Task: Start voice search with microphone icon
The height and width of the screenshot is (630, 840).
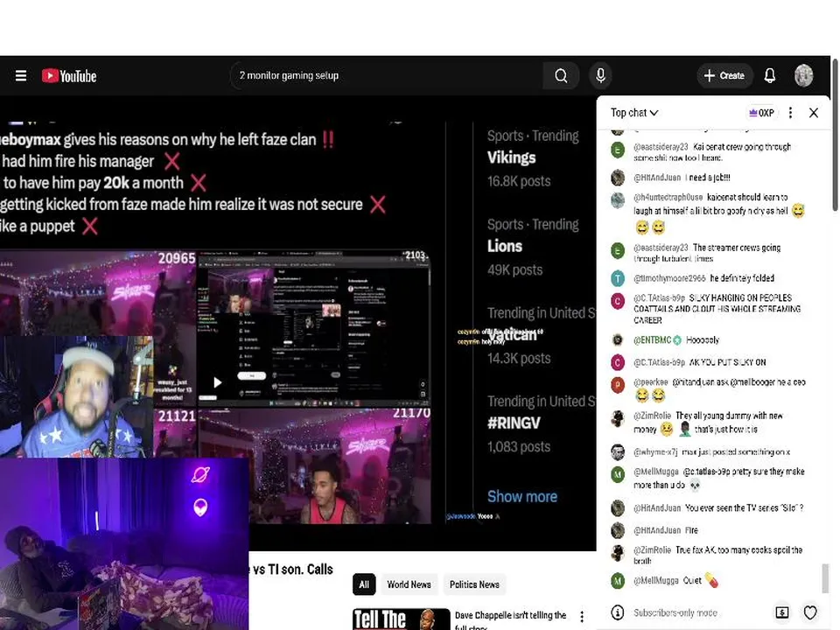Action: (x=600, y=76)
